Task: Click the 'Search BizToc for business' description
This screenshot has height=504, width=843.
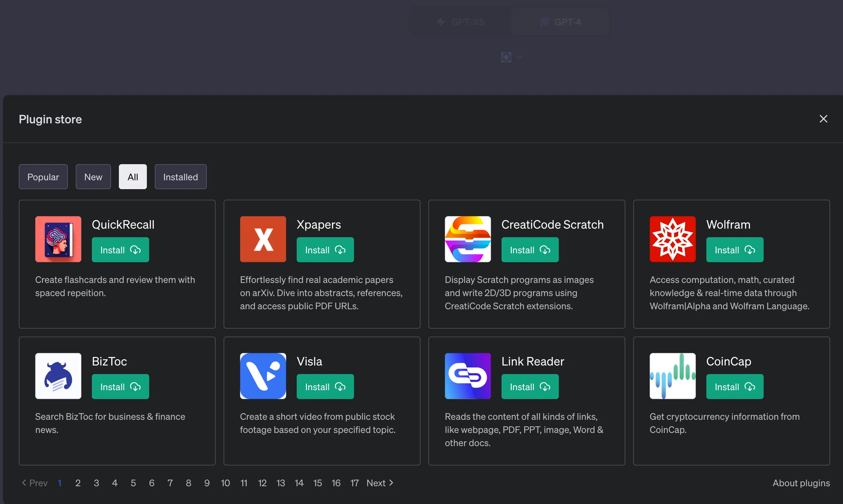Action: click(110, 423)
